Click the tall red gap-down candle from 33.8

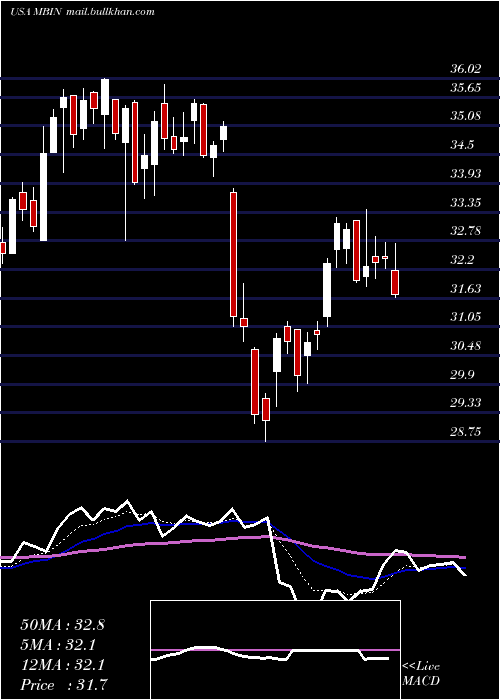(x=233, y=254)
